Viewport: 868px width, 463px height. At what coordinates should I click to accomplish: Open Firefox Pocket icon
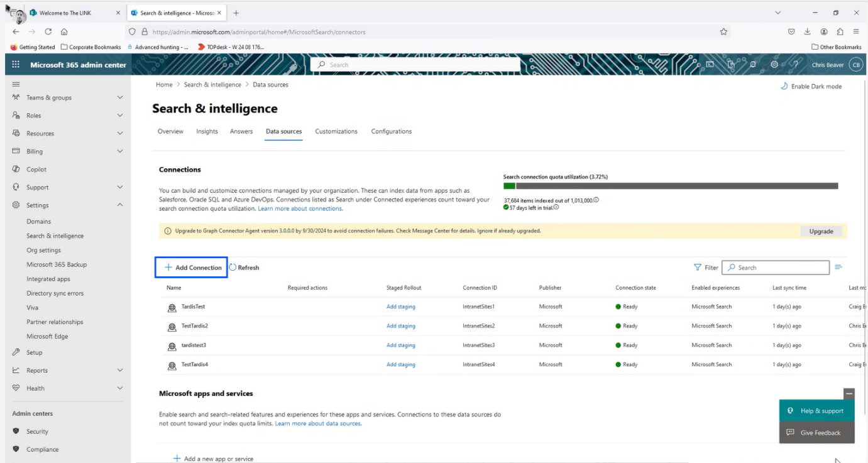[x=791, y=31]
